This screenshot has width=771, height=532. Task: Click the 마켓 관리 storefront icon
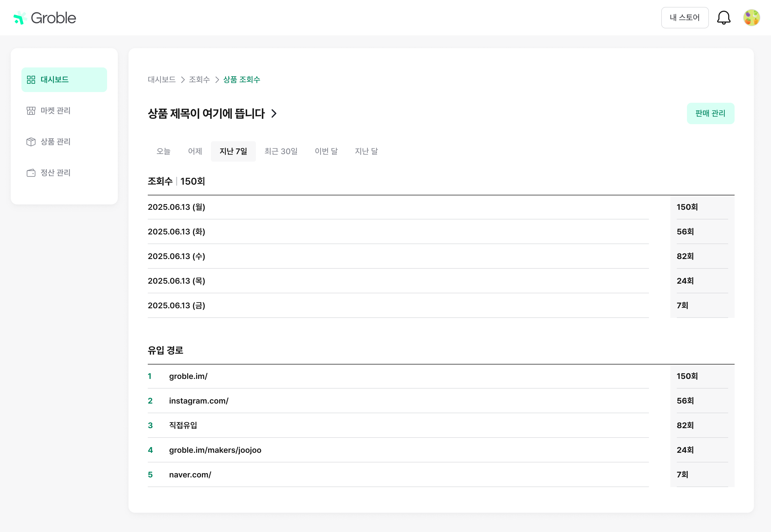click(x=31, y=111)
